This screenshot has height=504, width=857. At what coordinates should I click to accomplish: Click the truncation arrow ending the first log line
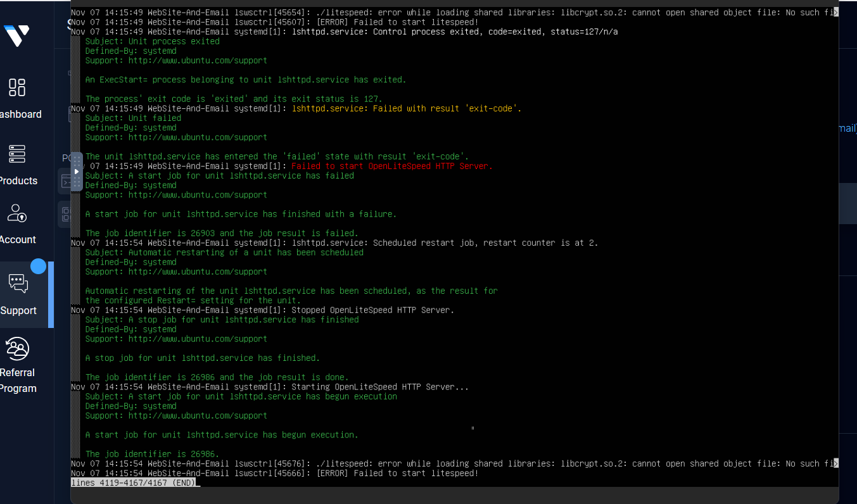(835, 13)
